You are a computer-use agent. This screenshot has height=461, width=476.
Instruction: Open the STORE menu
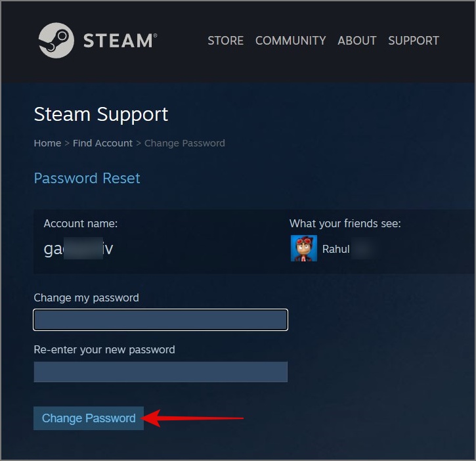[x=226, y=41]
